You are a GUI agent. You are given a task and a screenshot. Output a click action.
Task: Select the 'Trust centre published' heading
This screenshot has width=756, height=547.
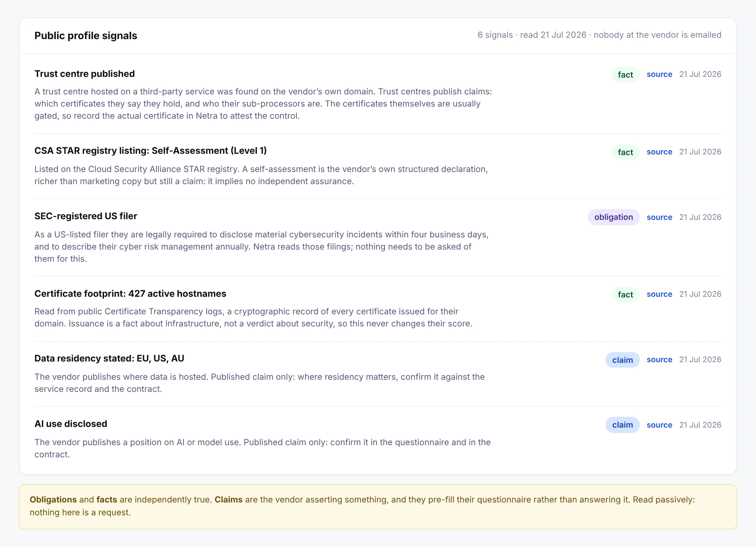tap(84, 74)
